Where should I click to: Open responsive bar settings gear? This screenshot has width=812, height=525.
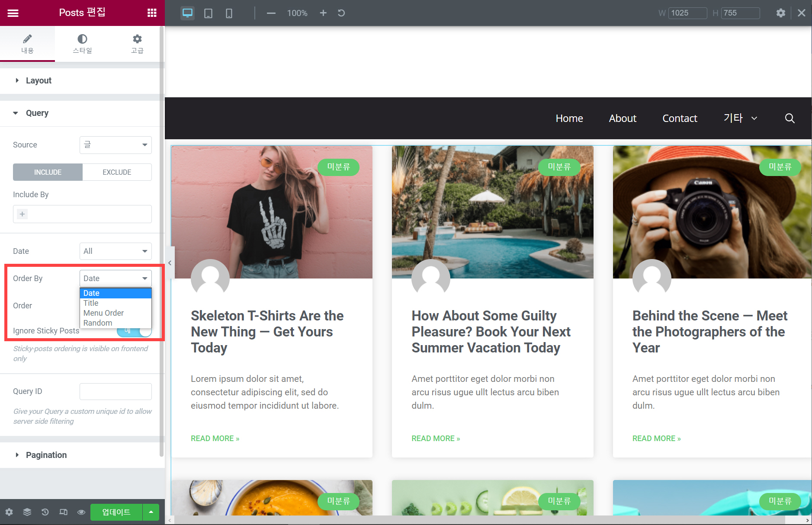click(781, 13)
